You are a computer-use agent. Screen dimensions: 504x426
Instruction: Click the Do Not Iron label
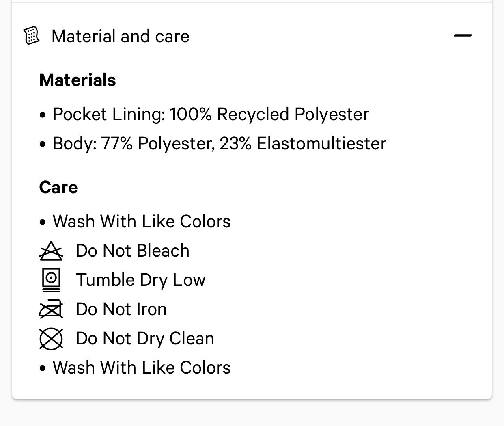[121, 309]
